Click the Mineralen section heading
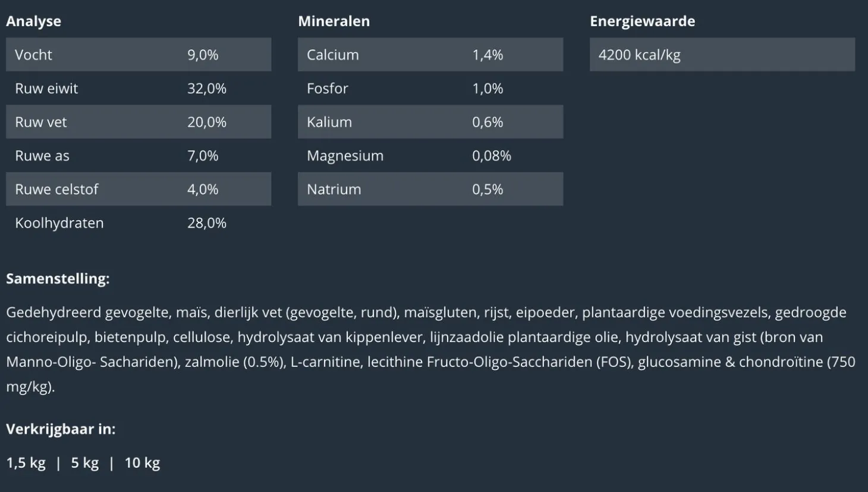 point(334,21)
